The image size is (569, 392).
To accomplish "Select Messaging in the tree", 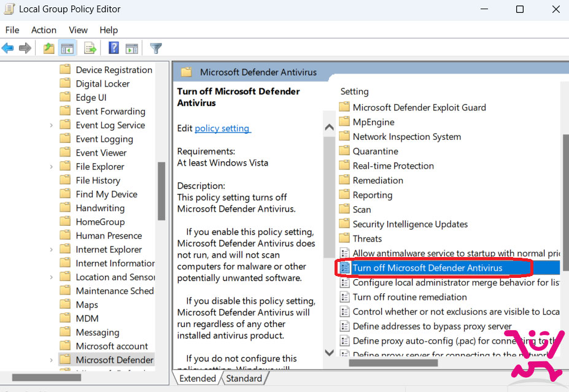I will pos(97,332).
